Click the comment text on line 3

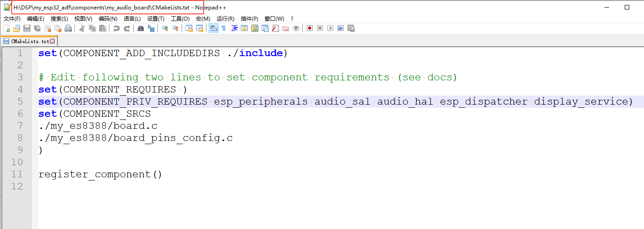click(x=248, y=77)
